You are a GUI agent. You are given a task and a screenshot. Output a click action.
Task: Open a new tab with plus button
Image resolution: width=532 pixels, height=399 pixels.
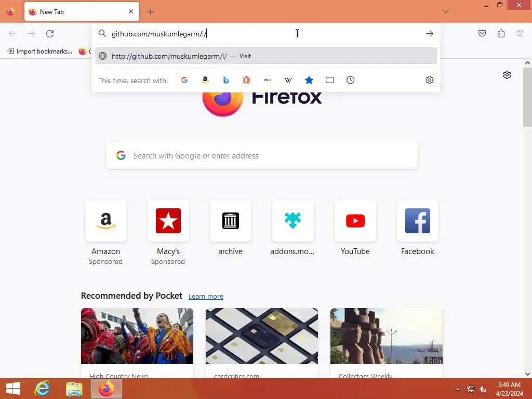151,12
